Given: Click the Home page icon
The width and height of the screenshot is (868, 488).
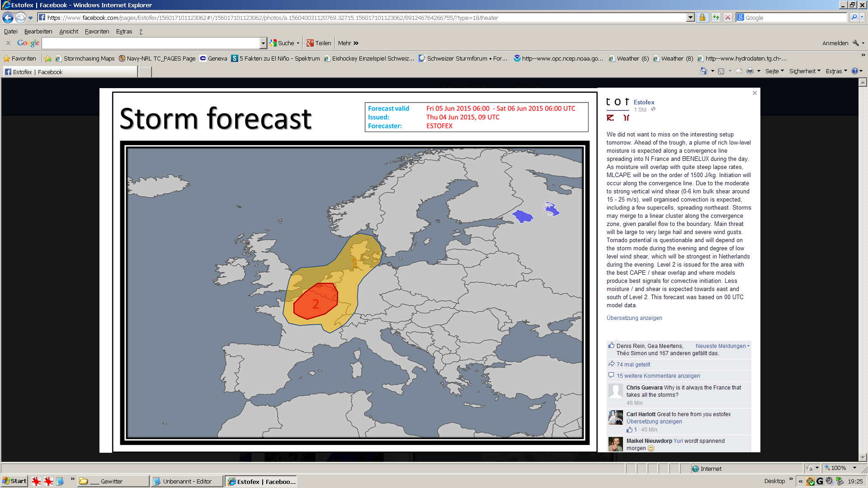Looking at the screenshot, I should point(703,71).
